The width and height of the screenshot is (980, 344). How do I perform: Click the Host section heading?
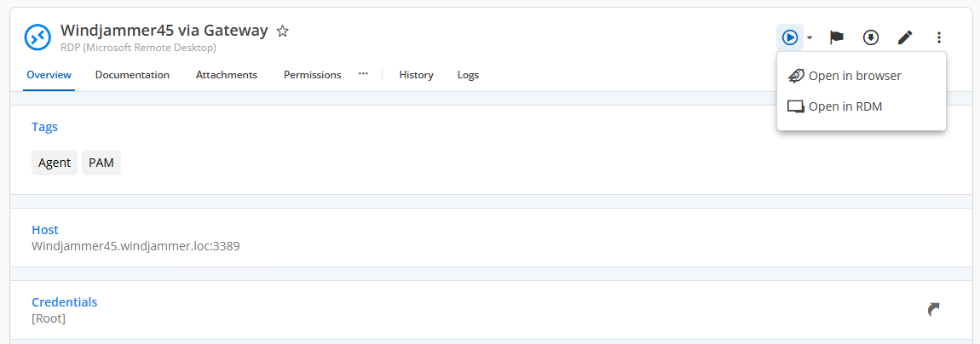click(45, 230)
